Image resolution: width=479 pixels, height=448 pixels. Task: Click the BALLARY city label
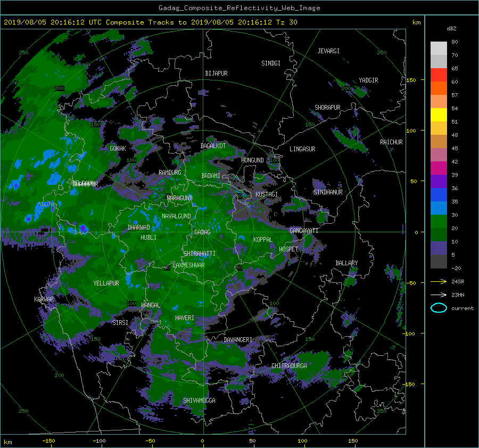[346, 263]
